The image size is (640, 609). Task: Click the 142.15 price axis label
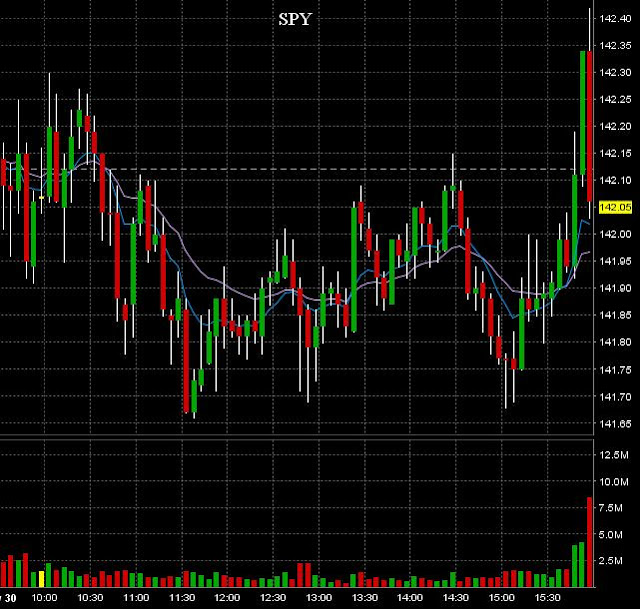pyautogui.click(x=615, y=153)
